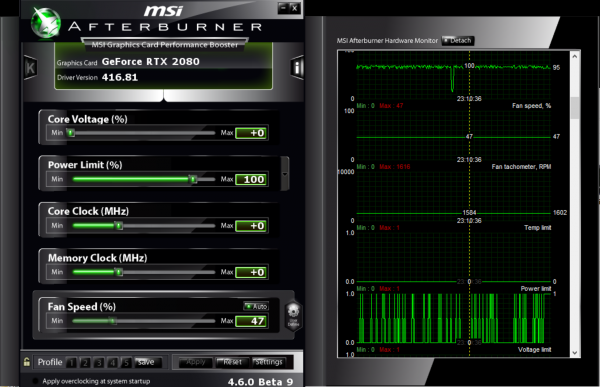Select profile slot 3

[x=99, y=363]
